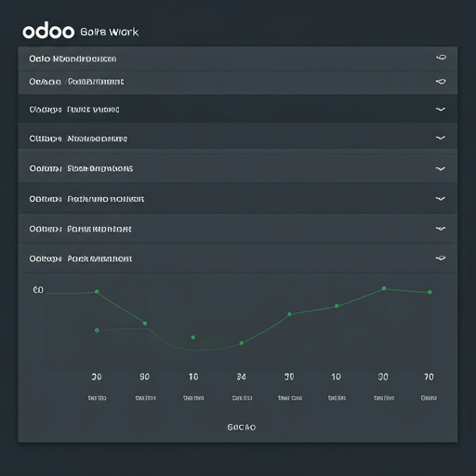Toggle the eye icon on the eighth list row
Viewport: 476px width, 476px height.
coord(441,258)
